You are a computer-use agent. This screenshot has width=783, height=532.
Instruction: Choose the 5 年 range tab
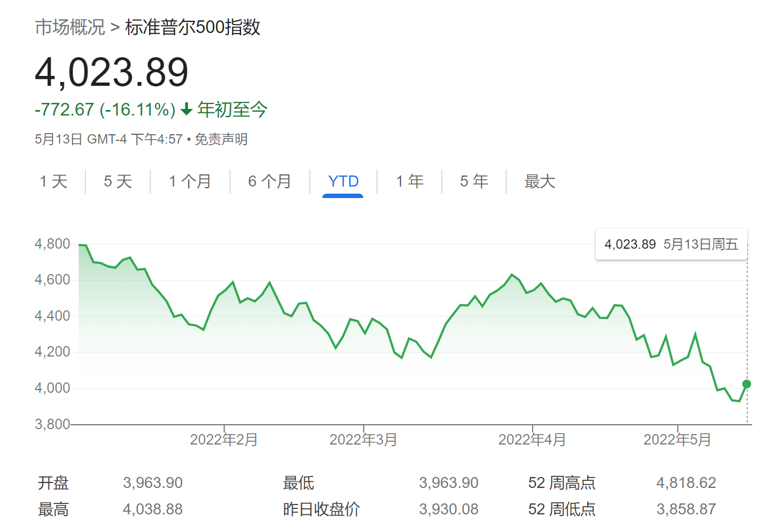[x=474, y=182]
